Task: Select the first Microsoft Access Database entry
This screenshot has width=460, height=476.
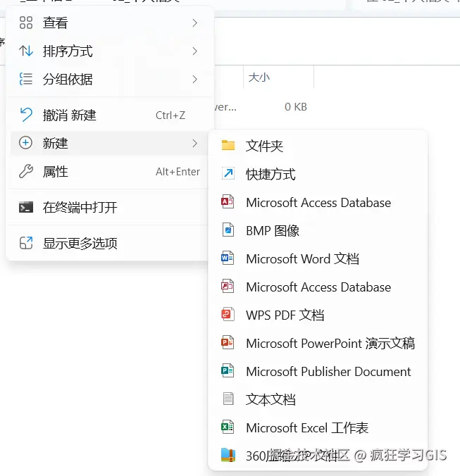Action: (x=318, y=202)
